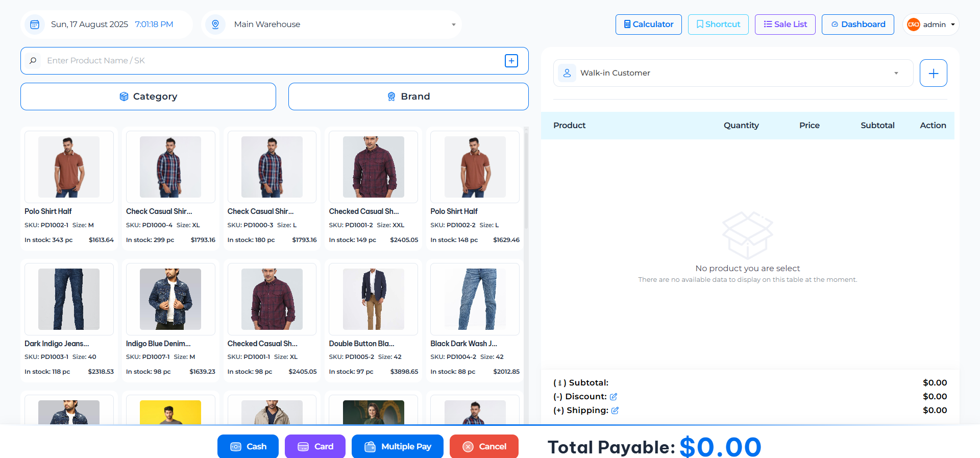Click the 'In stock: 97 pc' text
Image resolution: width=980 pixels, height=458 pixels.
[x=351, y=372]
